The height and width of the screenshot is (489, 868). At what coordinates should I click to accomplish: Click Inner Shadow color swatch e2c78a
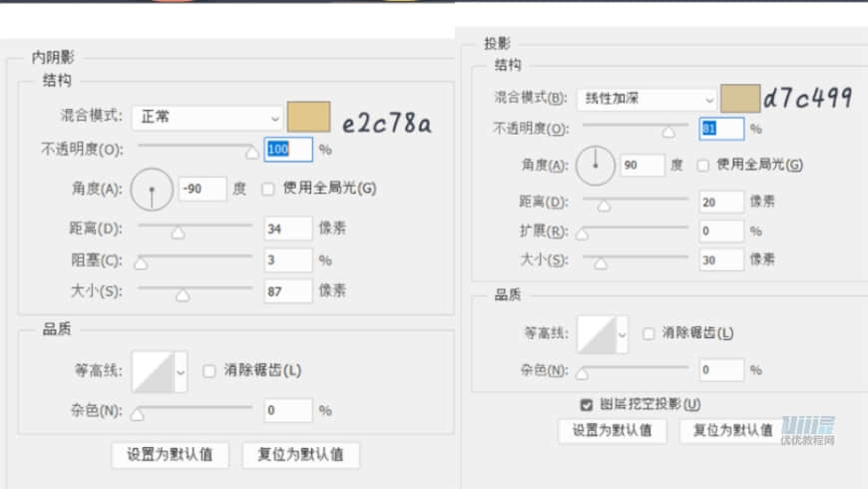[x=308, y=118]
